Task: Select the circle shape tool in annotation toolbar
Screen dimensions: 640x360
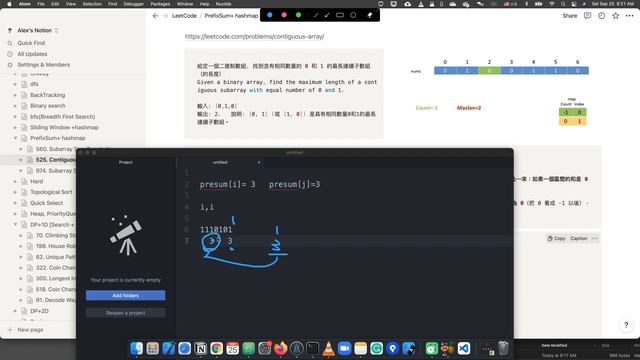Action: click(x=353, y=15)
